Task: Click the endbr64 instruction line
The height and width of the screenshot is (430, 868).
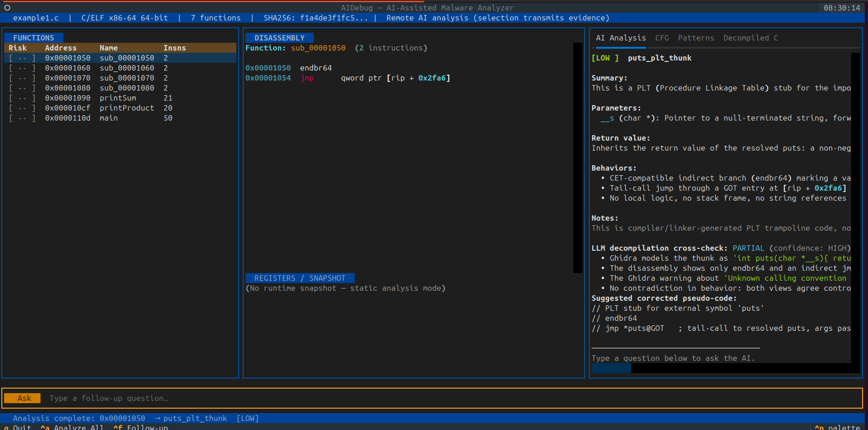Action: (x=289, y=68)
